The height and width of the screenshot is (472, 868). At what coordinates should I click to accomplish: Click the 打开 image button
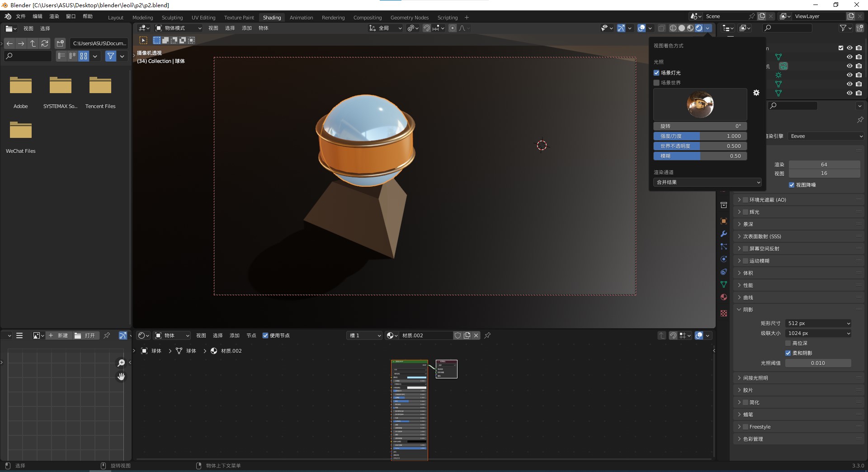pyautogui.click(x=85, y=335)
